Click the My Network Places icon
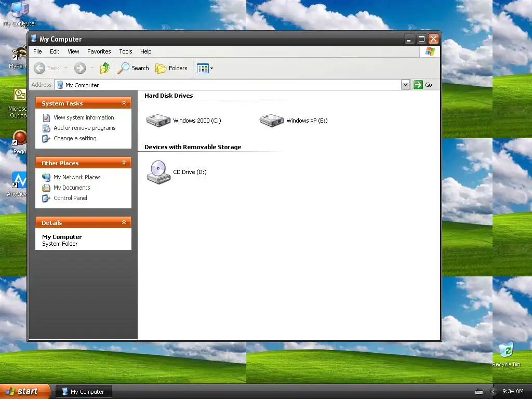This screenshot has height=399, width=532. click(x=46, y=177)
